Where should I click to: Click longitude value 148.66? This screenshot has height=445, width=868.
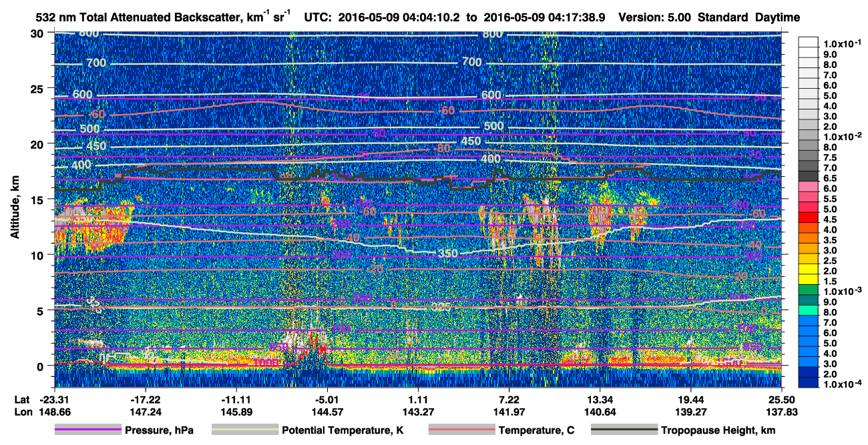(56, 412)
